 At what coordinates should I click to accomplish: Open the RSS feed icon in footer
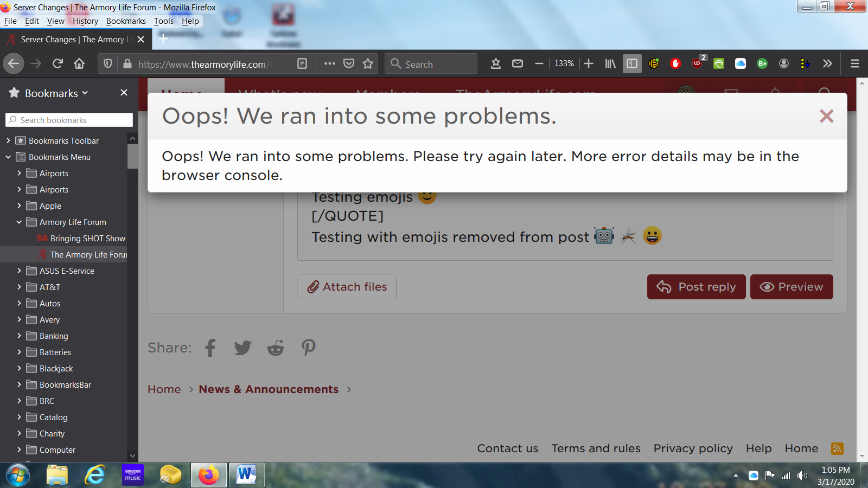pyautogui.click(x=837, y=448)
